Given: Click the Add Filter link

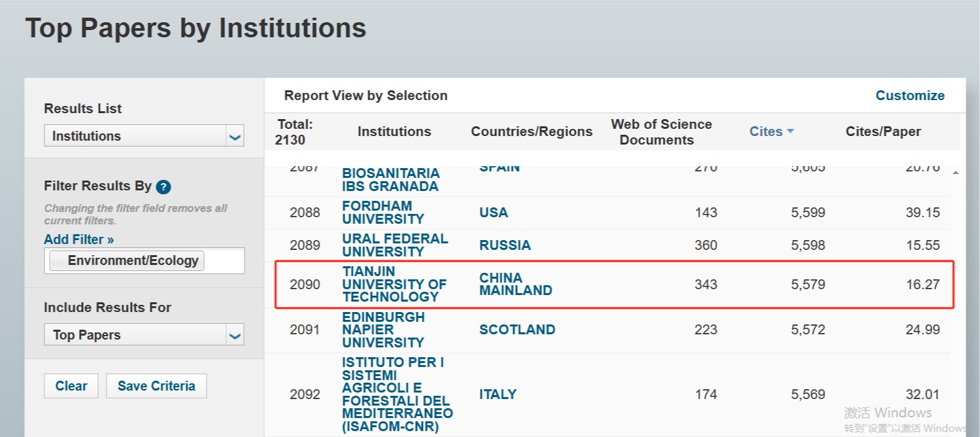Looking at the screenshot, I should point(78,239).
